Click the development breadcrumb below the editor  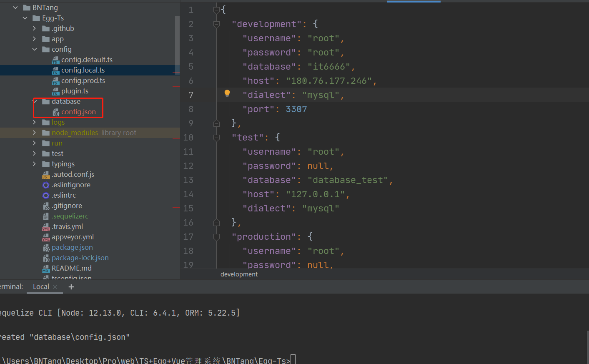pyautogui.click(x=239, y=274)
